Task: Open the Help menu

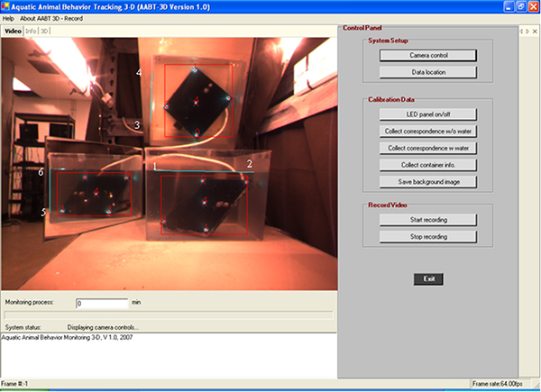Action: click(9, 18)
